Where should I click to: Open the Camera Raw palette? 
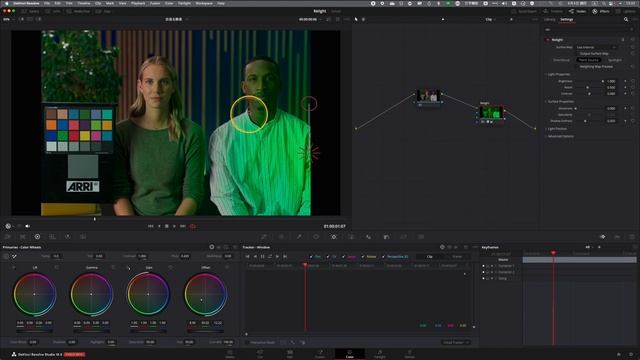tap(7, 237)
